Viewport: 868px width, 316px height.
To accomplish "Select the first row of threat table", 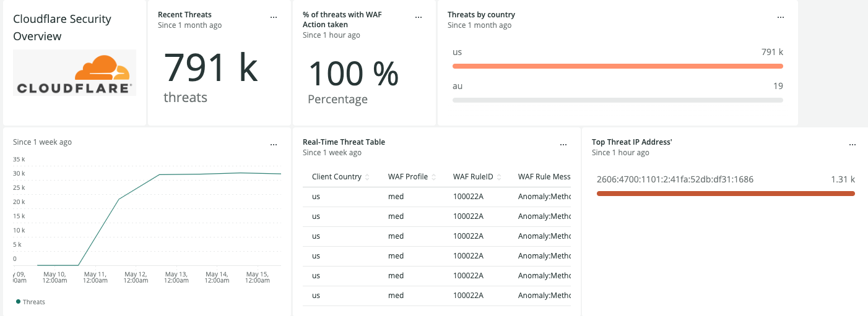I will click(x=436, y=197).
